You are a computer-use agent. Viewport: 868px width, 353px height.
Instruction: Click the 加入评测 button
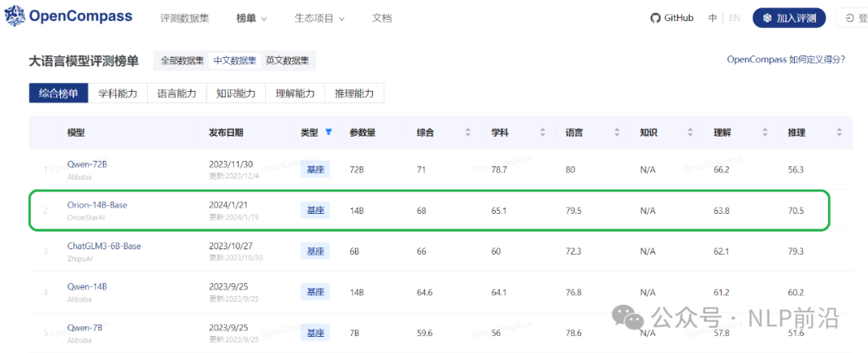[789, 18]
